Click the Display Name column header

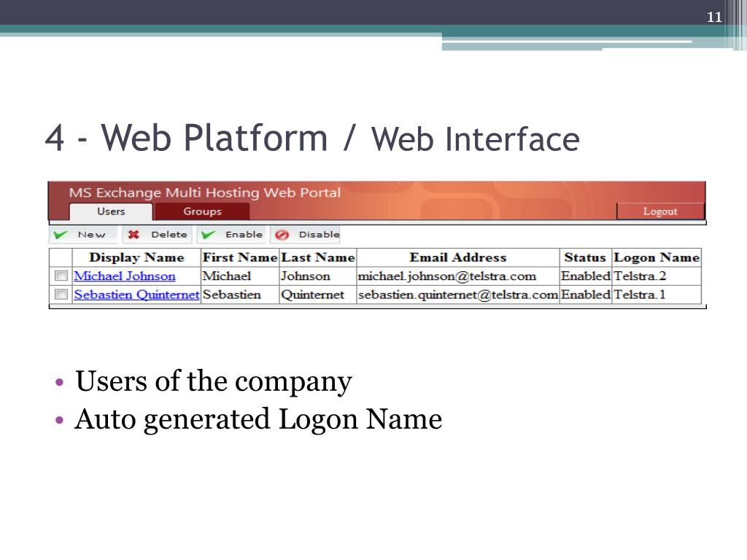[x=136, y=257]
